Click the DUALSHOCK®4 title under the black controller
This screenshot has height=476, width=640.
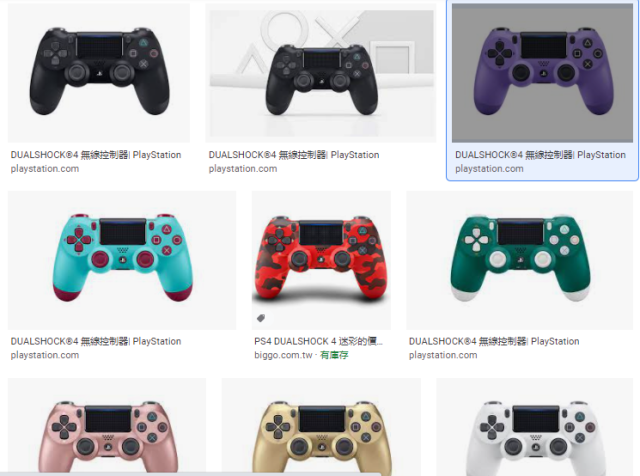point(96,155)
